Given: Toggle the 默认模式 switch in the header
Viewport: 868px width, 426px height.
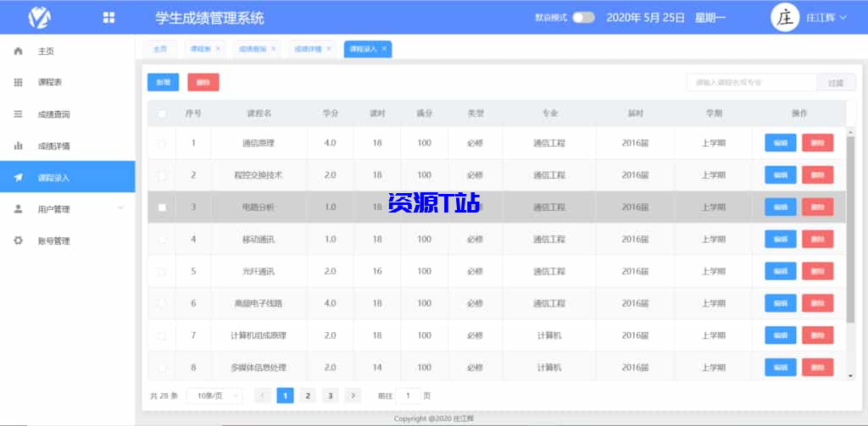Looking at the screenshot, I should click(x=583, y=18).
